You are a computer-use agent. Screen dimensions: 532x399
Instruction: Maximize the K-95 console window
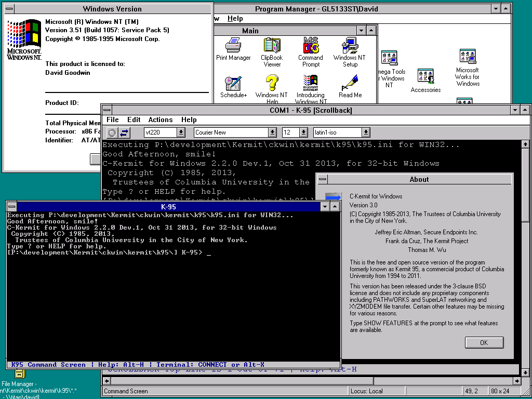click(x=335, y=206)
